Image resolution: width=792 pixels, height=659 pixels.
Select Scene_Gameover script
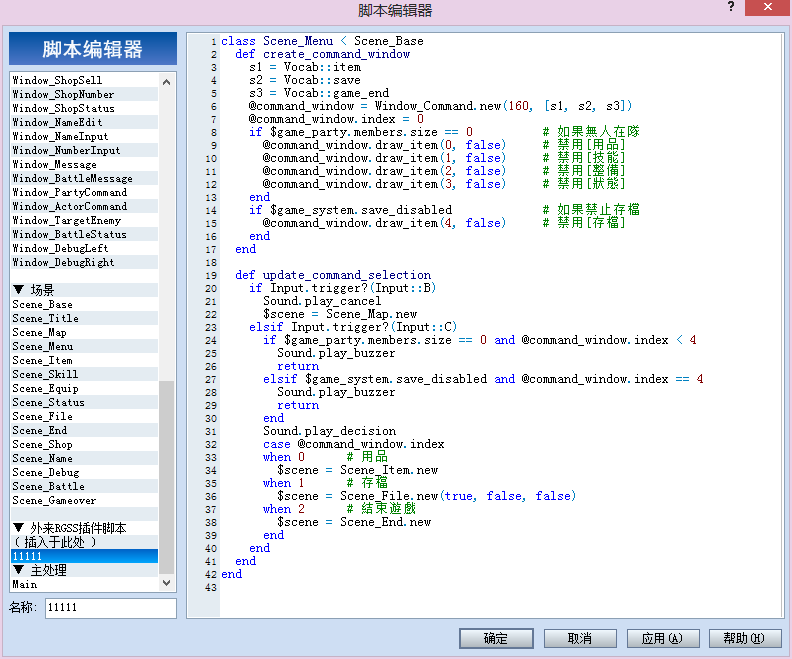pos(84,501)
